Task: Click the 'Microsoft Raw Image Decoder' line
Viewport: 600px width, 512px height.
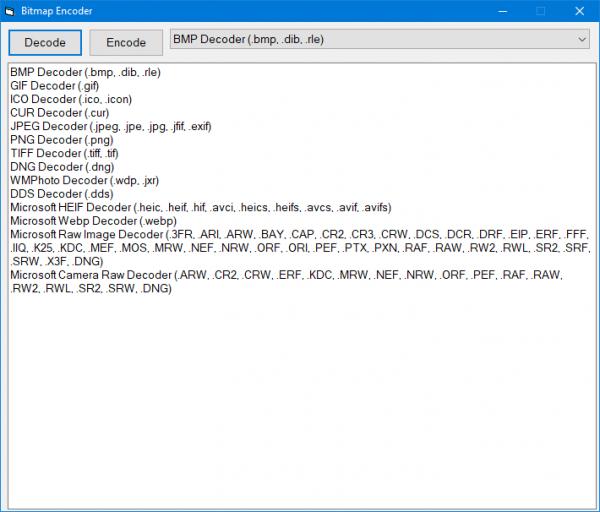Action: 300,248
